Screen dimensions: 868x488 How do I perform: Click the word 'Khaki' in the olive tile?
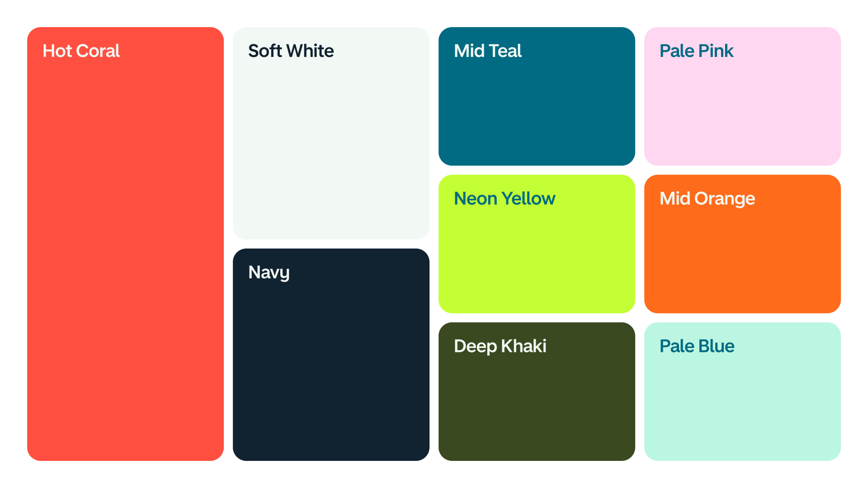tap(524, 346)
